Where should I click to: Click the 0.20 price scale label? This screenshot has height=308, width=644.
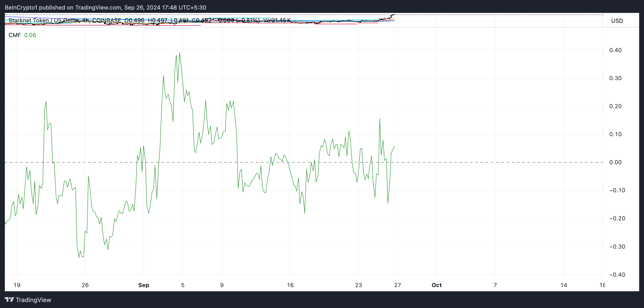click(615, 106)
